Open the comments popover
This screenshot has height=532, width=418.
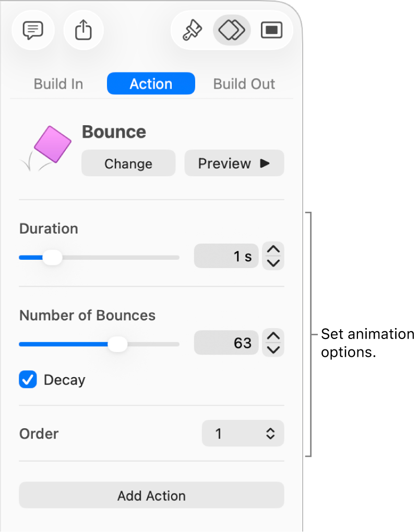(x=32, y=30)
